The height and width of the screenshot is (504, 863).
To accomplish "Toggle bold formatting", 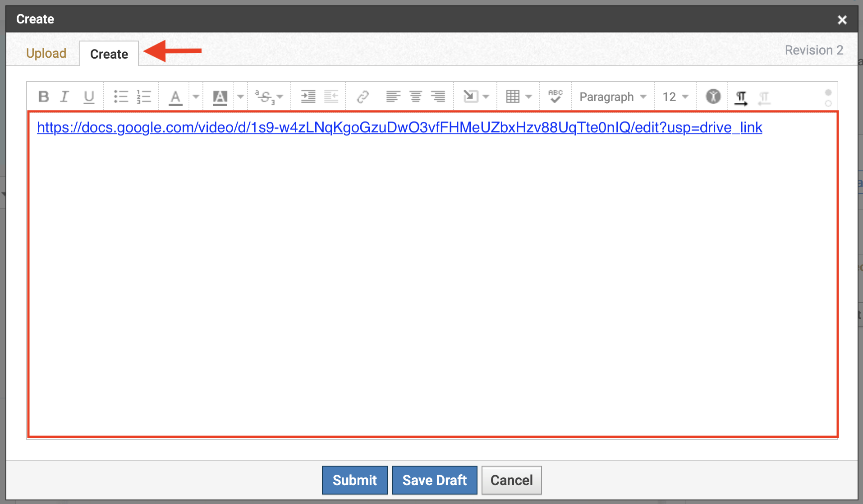I will [x=44, y=96].
